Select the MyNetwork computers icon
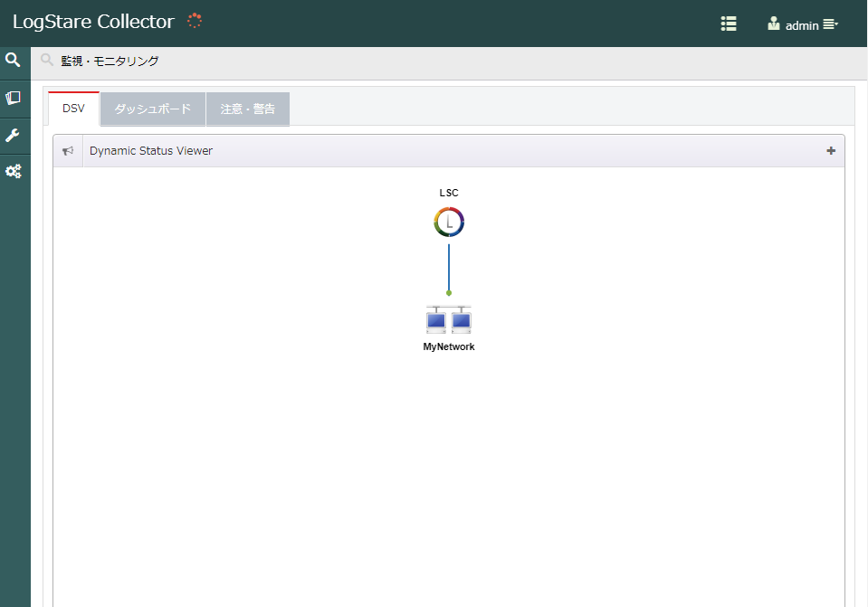The width and height of the screenshot is (868, 607). click(449, 319)
